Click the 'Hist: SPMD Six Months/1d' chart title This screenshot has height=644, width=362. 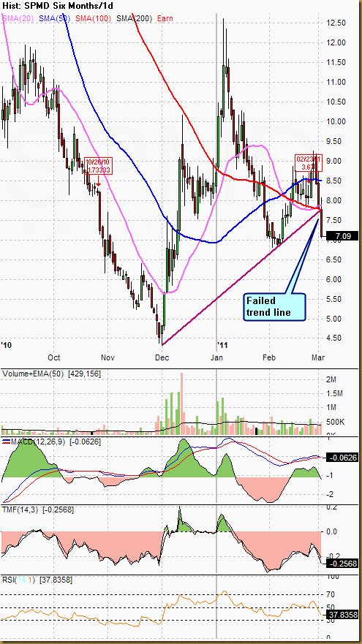pos(57,6)
